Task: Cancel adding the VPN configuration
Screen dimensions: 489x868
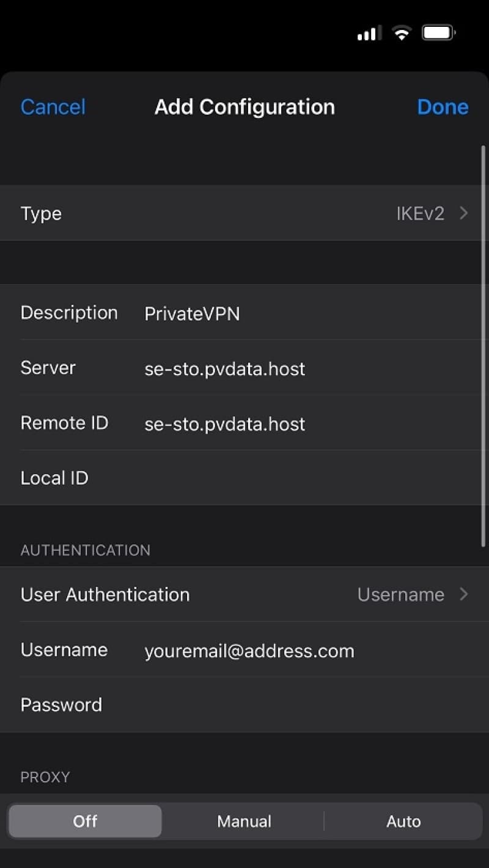Action: 53,107
